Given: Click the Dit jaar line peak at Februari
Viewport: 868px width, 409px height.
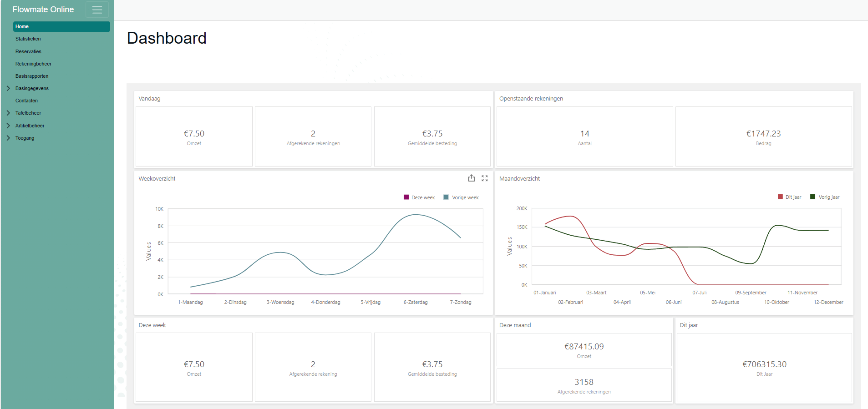Looking at the screenshot, I should coord(570,216).
